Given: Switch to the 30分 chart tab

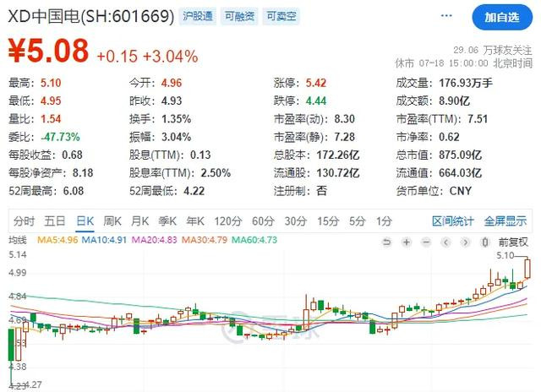Looking at the screenshot, I should [x=296, y=221].
